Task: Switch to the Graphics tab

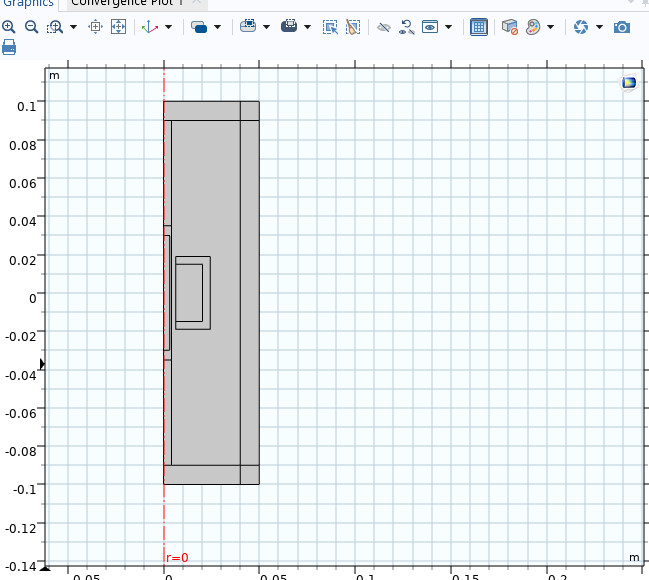Action: pyautogui.click(x=28, y=3)
